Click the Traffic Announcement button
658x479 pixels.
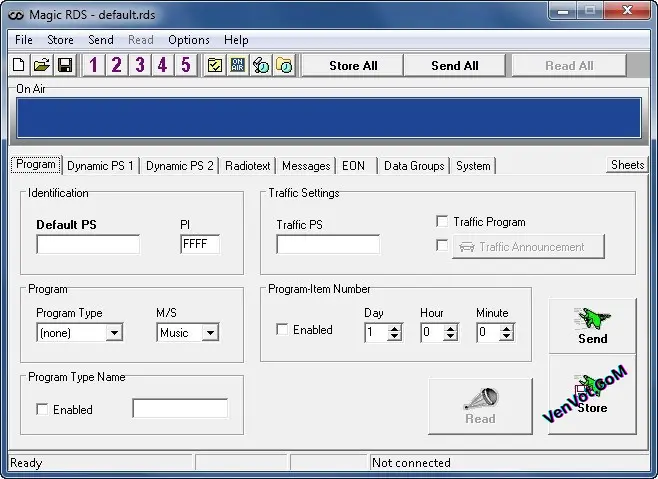pyautogui.click(x=528, y=247)
